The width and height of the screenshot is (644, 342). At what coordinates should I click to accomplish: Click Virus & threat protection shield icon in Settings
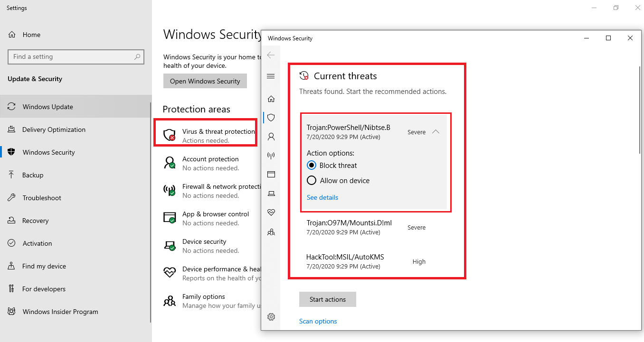[170, 135]
